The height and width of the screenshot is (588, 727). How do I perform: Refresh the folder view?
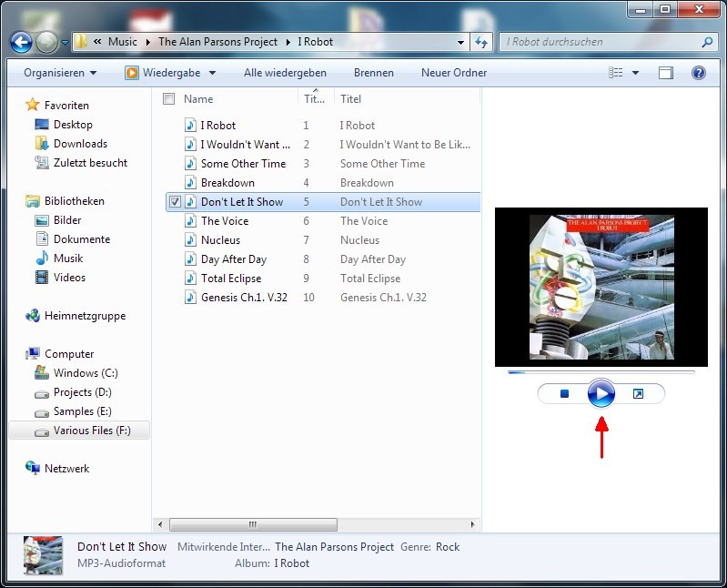tap(481, 42)
